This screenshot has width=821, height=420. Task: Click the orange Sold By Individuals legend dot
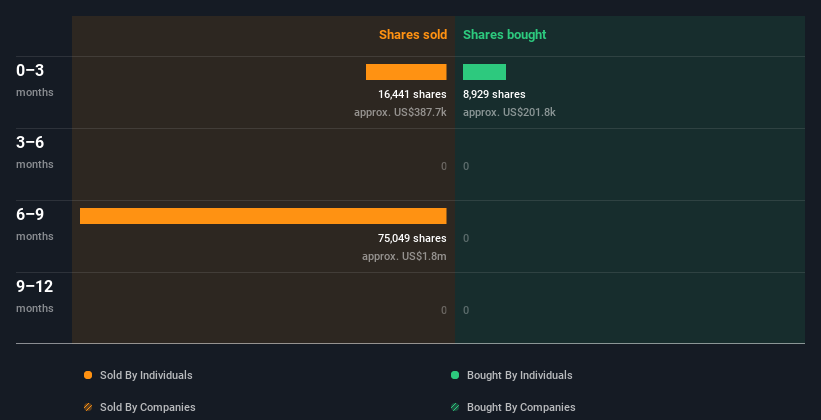click(x=88, y=375)
